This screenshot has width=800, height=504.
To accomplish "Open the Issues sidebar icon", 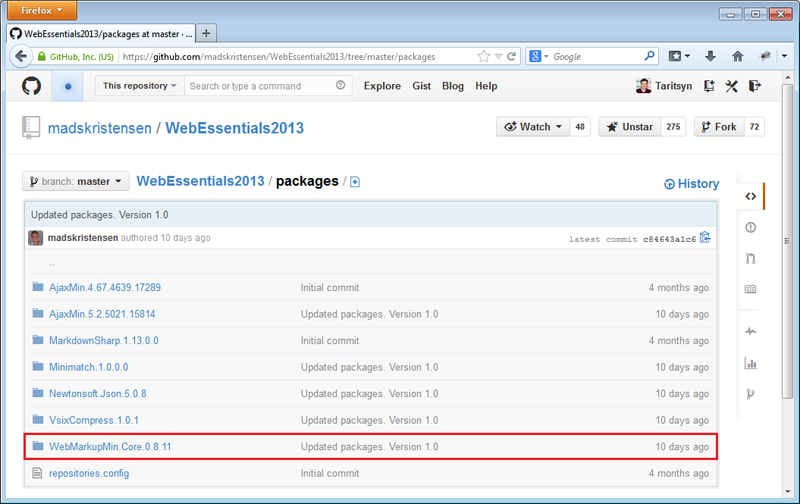I will [751, 228].
